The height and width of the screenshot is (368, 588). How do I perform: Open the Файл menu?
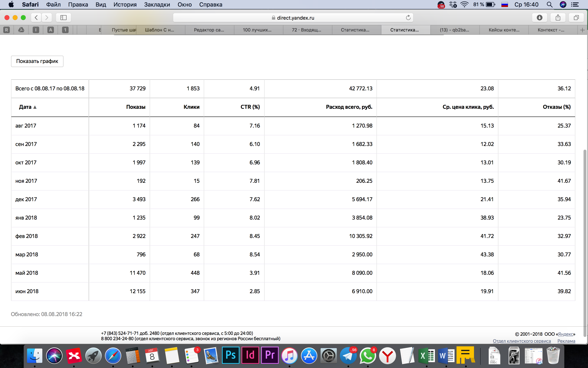[53, 5]
